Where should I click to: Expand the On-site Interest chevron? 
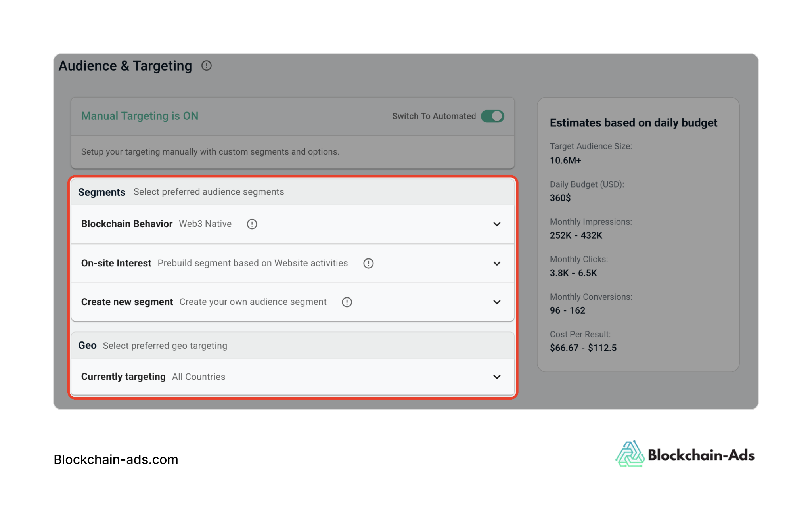click(x=497, y=264)
